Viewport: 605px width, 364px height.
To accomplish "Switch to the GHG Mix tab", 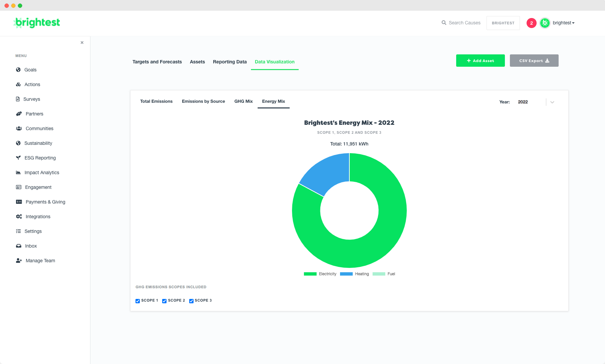I will pyautogui.click(x=244, y=101).
